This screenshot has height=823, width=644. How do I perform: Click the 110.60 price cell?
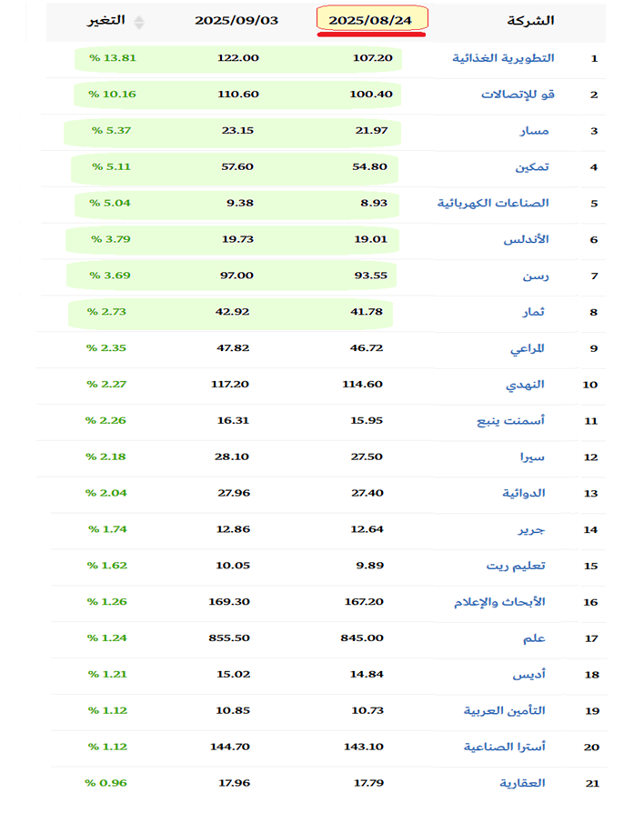(238, 94)
